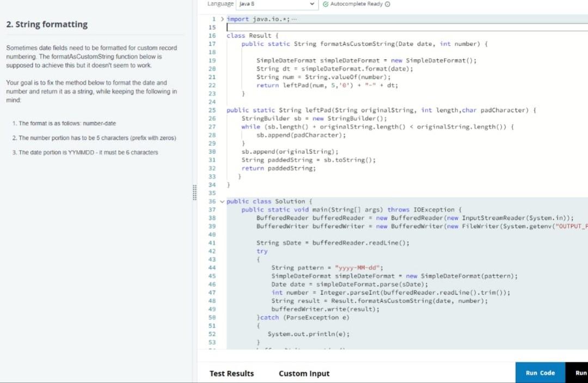Switch to the Test Results tab
Screen dimensions: 588x383
coord(231,374)
